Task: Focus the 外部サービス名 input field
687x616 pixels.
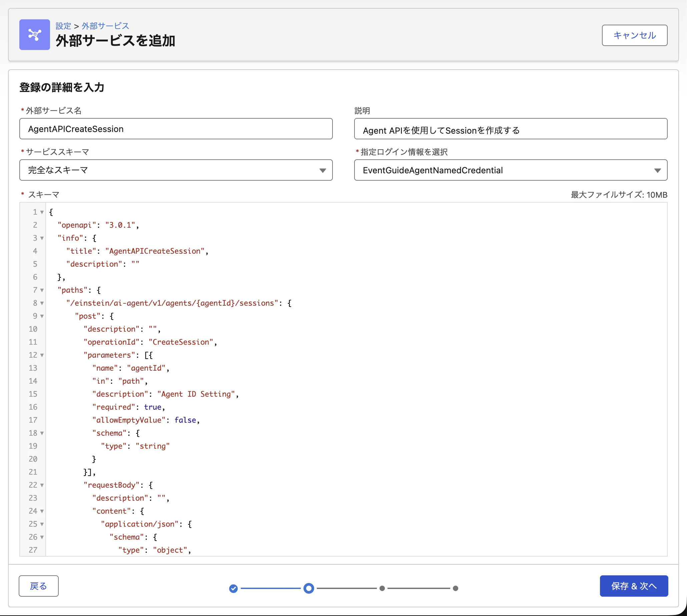Action: coord(176,129)
